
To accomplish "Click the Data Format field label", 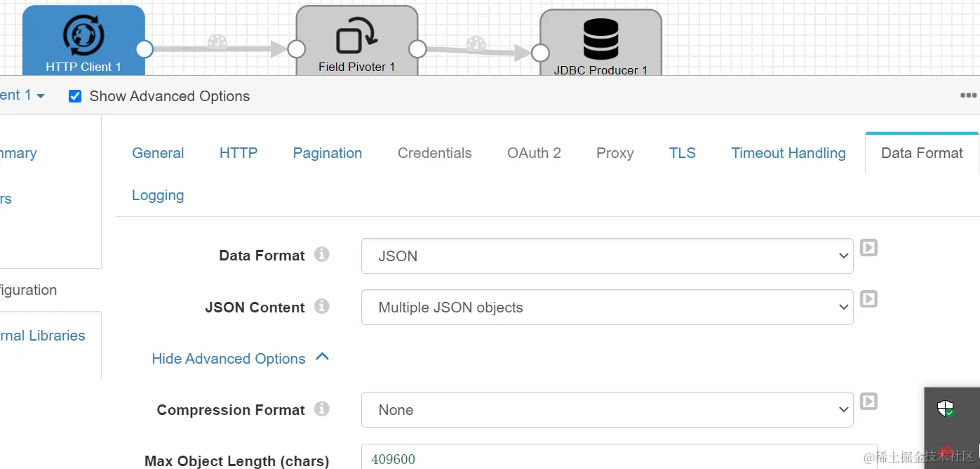I will (262, 256).
